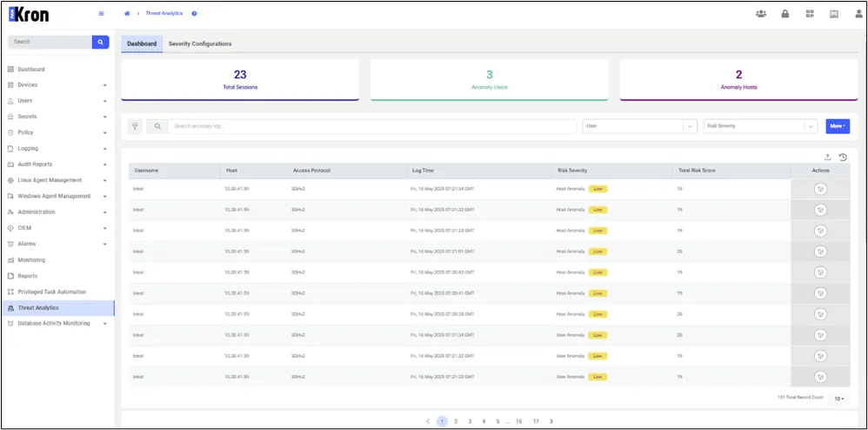The height and width of the screenshot is (430, 868).
Task: Click the sidebar Search field
Action: coord(50,42)
